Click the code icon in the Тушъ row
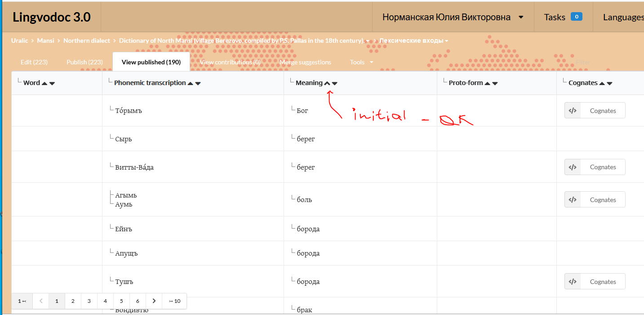The width and height of the screenshot is (644, 315). point(573,281)
